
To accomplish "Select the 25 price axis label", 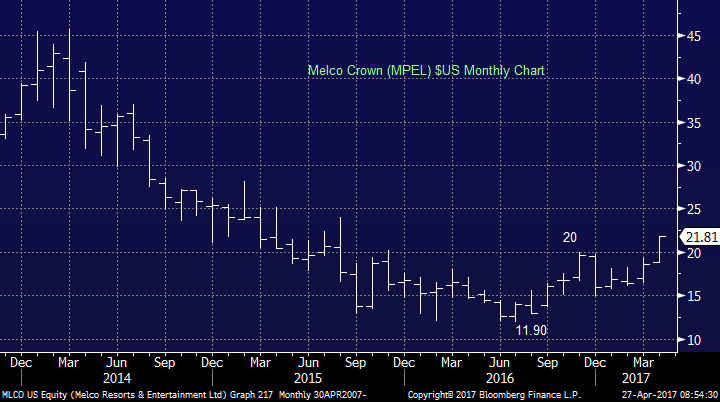I will point(694,209).
